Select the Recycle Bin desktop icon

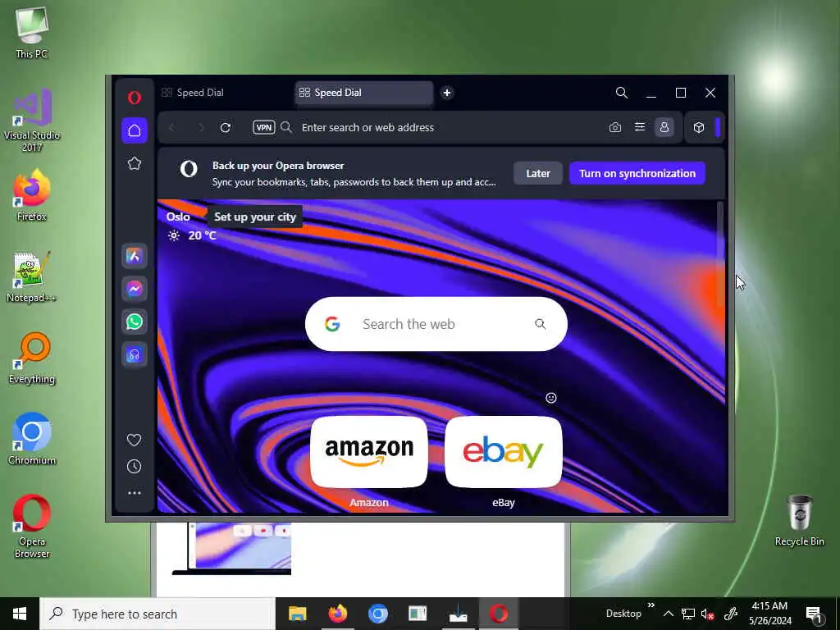[799, 521]
